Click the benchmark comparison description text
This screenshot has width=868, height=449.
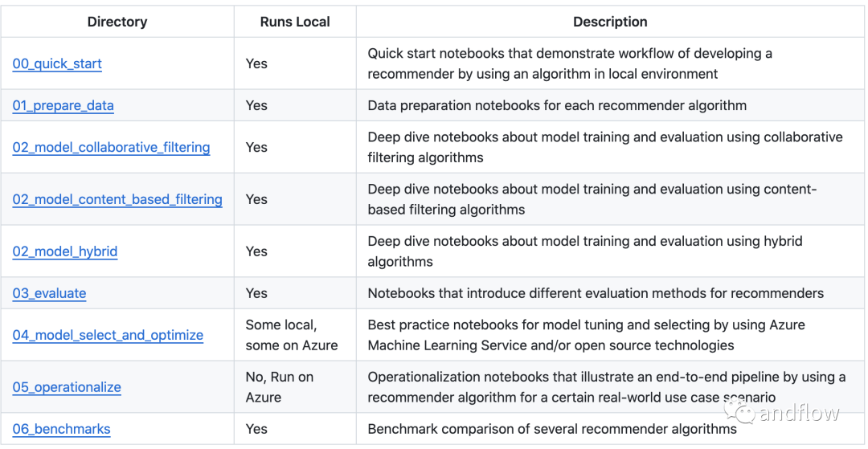click(x=551, y=429)
